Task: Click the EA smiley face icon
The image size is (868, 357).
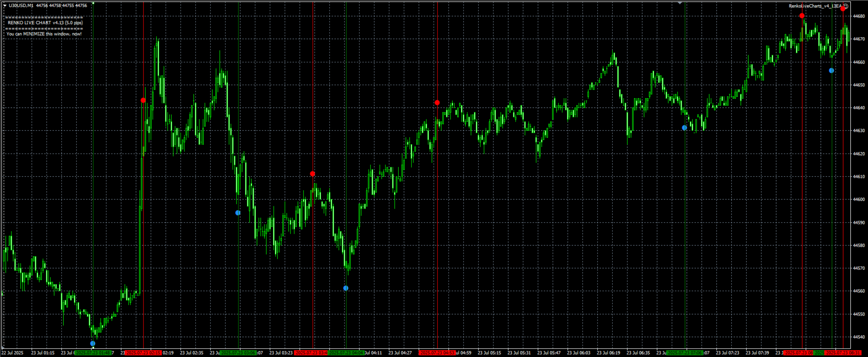Action: (x=845, y=6)
